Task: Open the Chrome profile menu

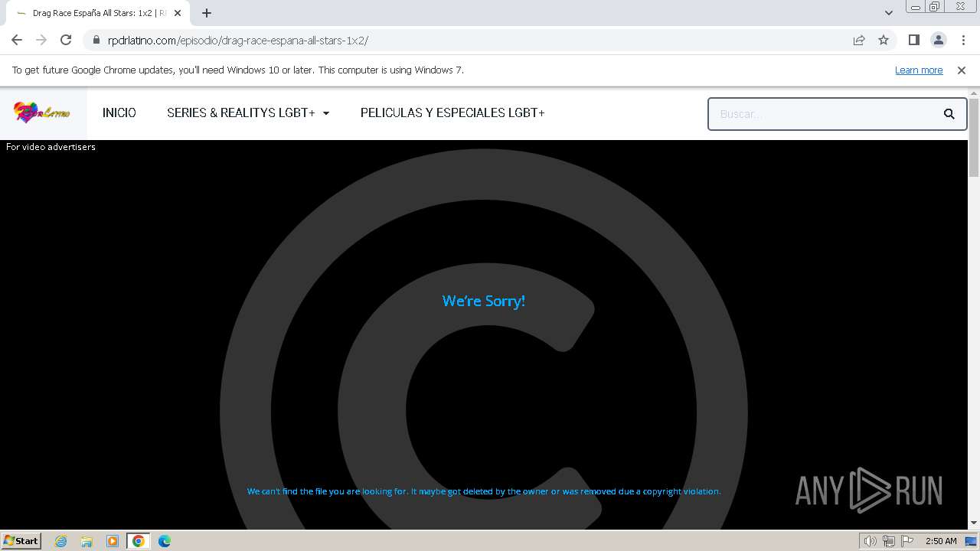Action: click(939, 40)
